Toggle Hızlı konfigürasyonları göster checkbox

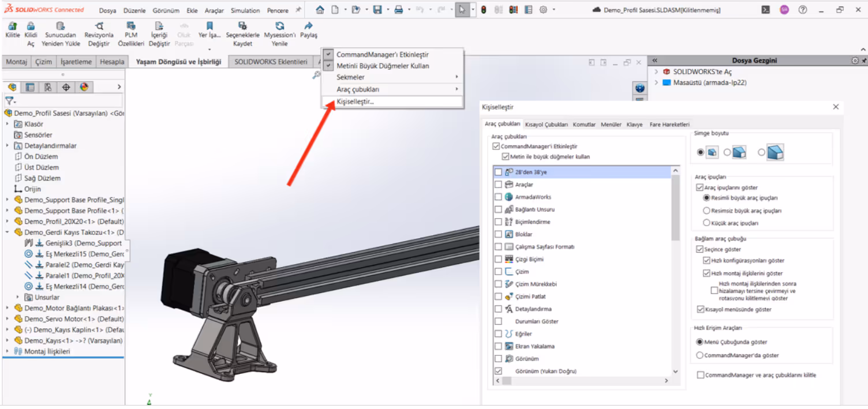pyautogui.click(x=707, y=261)
